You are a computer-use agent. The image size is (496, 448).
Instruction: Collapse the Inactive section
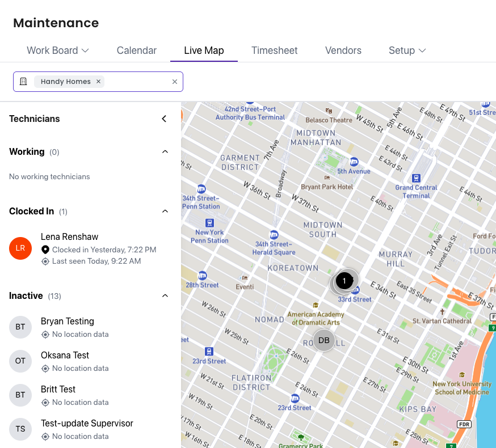pyautogui.click(x=165, y=295)
